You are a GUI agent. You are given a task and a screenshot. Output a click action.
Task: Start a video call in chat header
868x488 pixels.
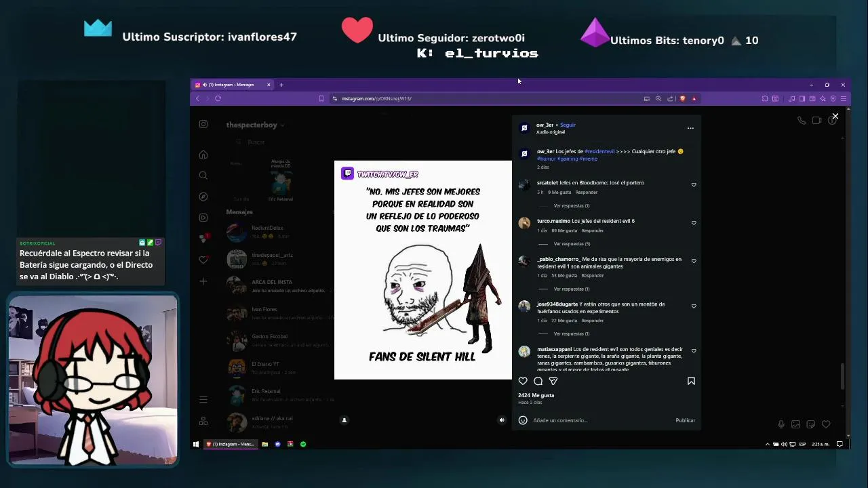point(816,121)
